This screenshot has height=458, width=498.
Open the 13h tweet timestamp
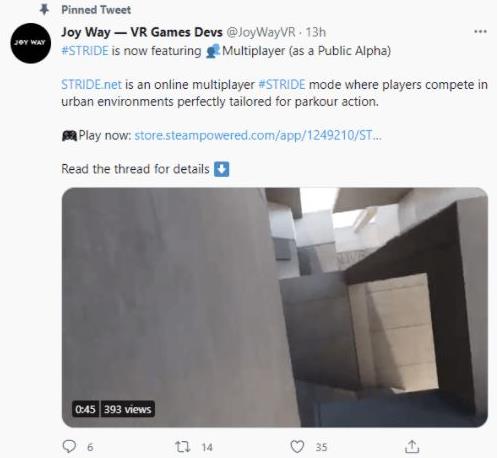coord(315,32)
